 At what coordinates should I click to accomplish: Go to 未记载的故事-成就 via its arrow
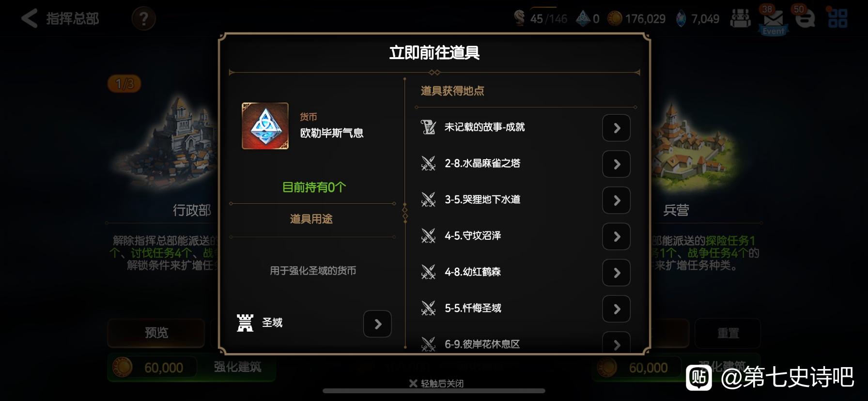pyautogui.click(x=616, y=128)
